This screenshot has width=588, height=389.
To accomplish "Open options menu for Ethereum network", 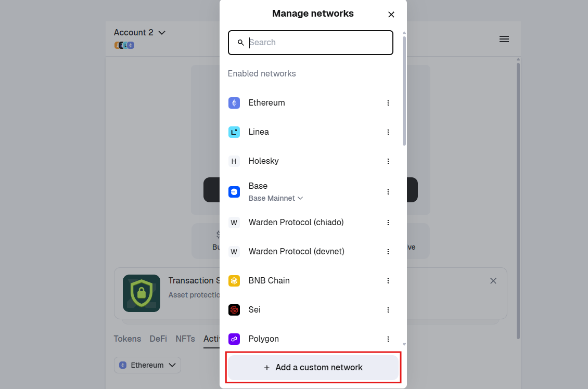I will (x=388, y=102).
